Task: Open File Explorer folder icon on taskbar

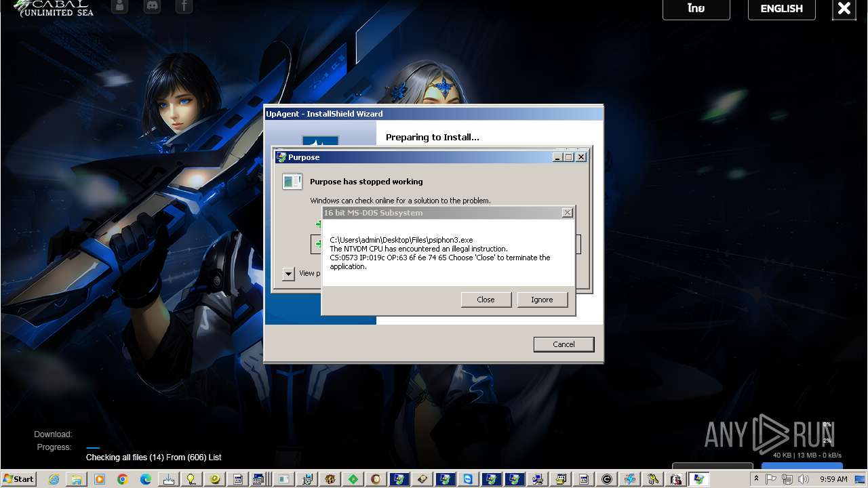Action: 77,479
